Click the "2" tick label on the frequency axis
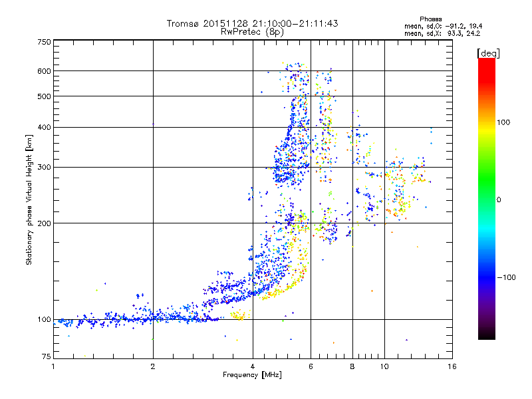Viewport: 532px width, 399px height. (153, 366)
